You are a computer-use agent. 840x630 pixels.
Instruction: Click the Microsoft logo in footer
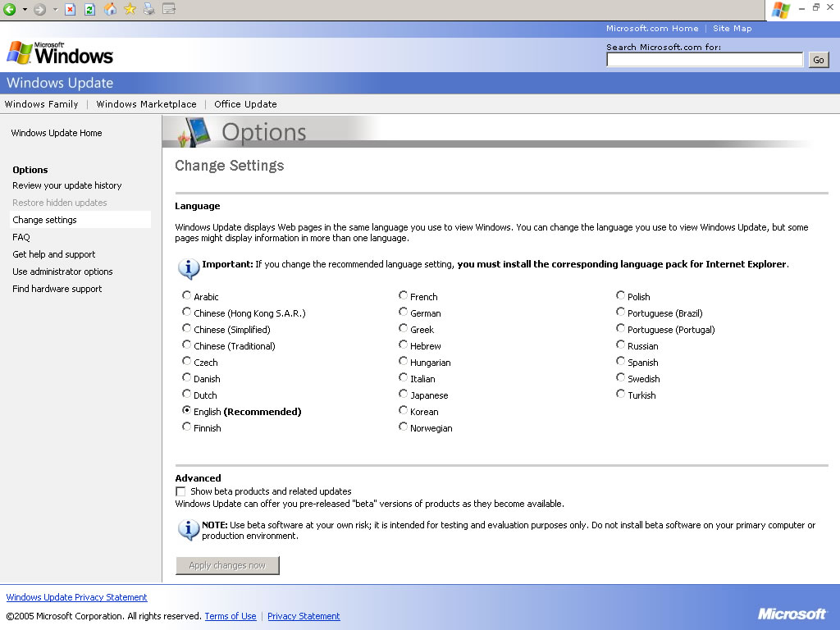[x=792, y=614]
